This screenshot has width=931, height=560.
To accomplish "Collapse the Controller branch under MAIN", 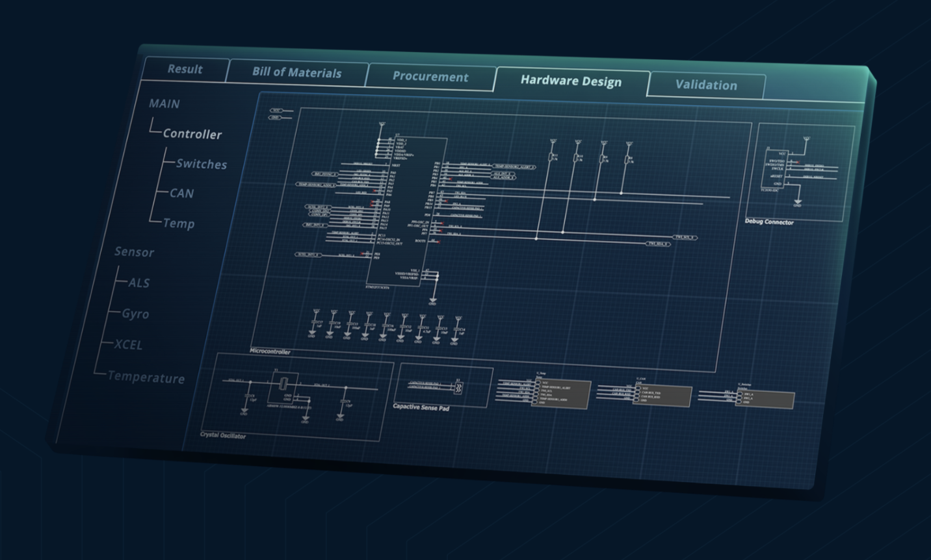I will (192, 134).
